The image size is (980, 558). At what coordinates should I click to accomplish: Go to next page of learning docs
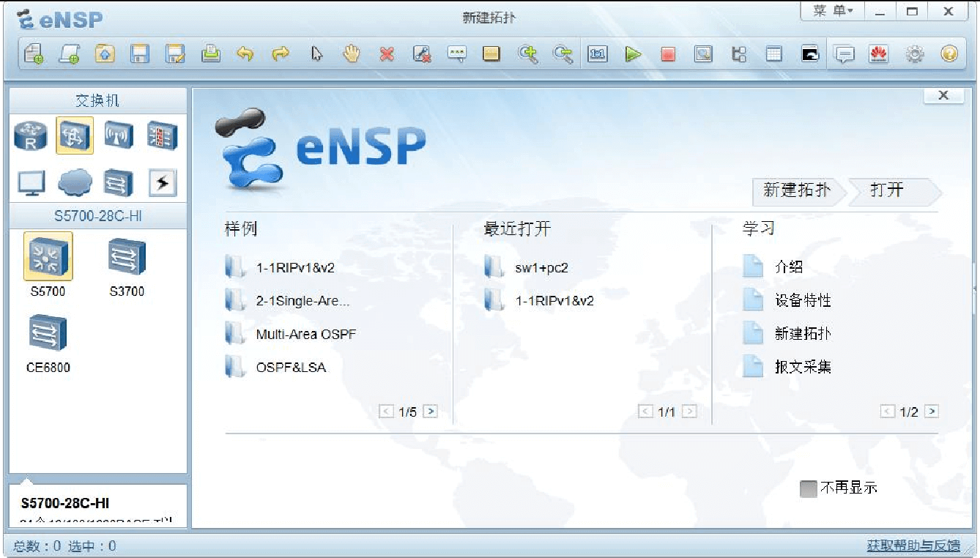coord(932,412)
